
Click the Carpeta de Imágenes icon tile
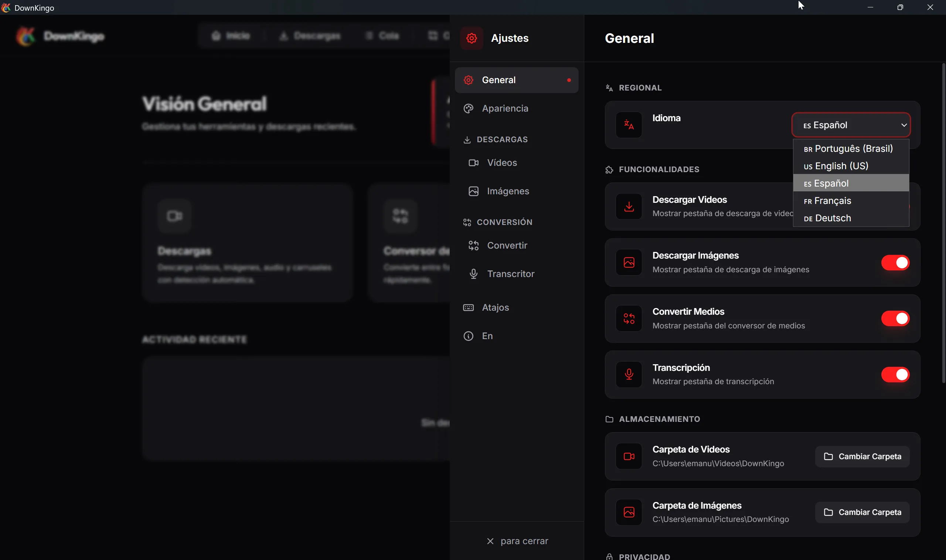629,512
